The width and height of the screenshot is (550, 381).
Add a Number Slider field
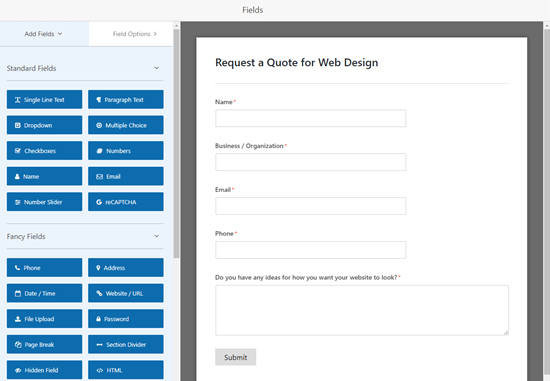(x=44, y=202)
